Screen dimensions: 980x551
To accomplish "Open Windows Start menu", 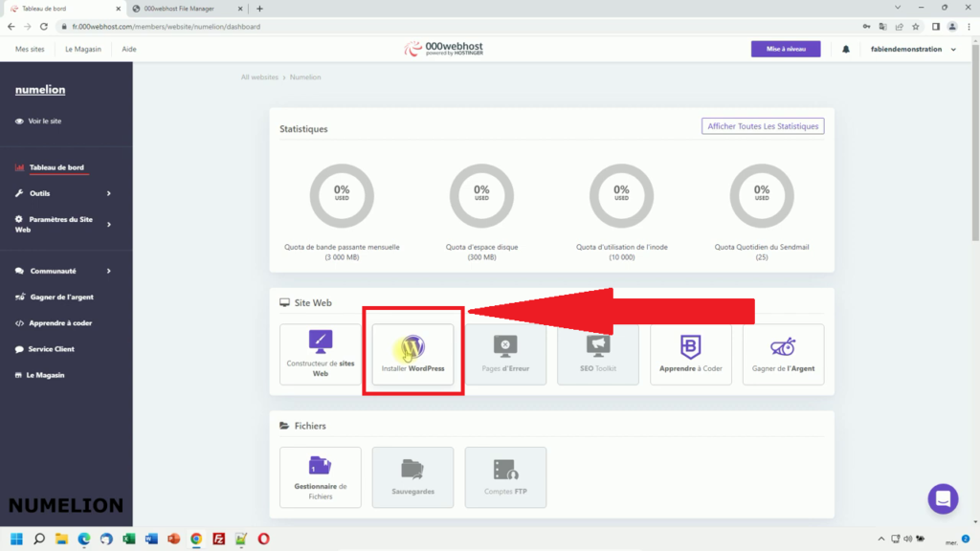I will (x=16, y=539).
